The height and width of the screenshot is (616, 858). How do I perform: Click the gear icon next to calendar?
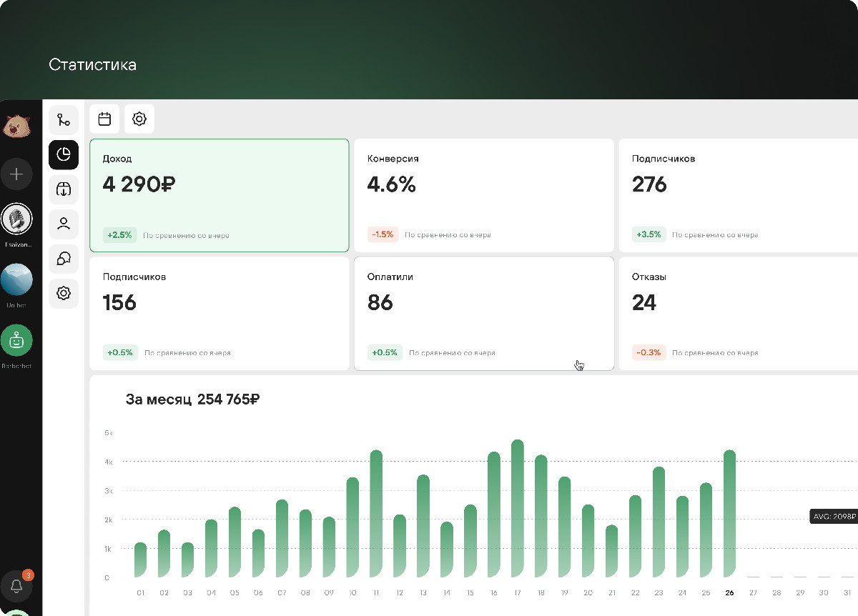point(139,119)
